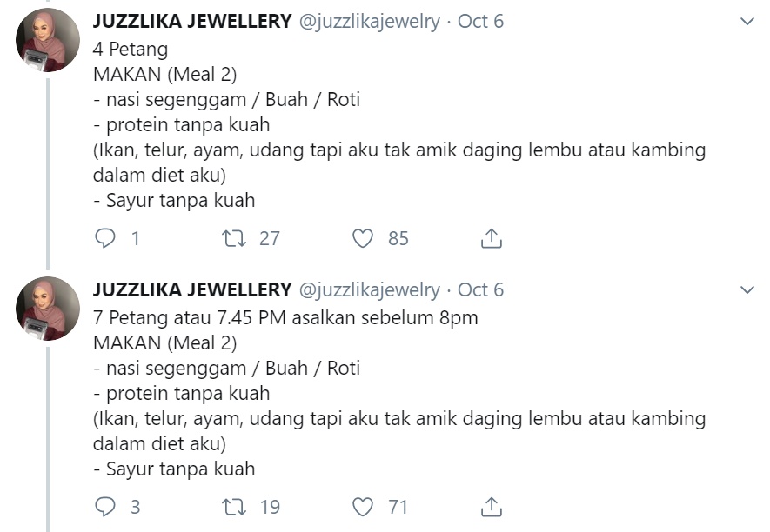Click the second tweet's profile picture
Image resolution: width=770 pixels, height=532 pixels.
click(48, 309)
